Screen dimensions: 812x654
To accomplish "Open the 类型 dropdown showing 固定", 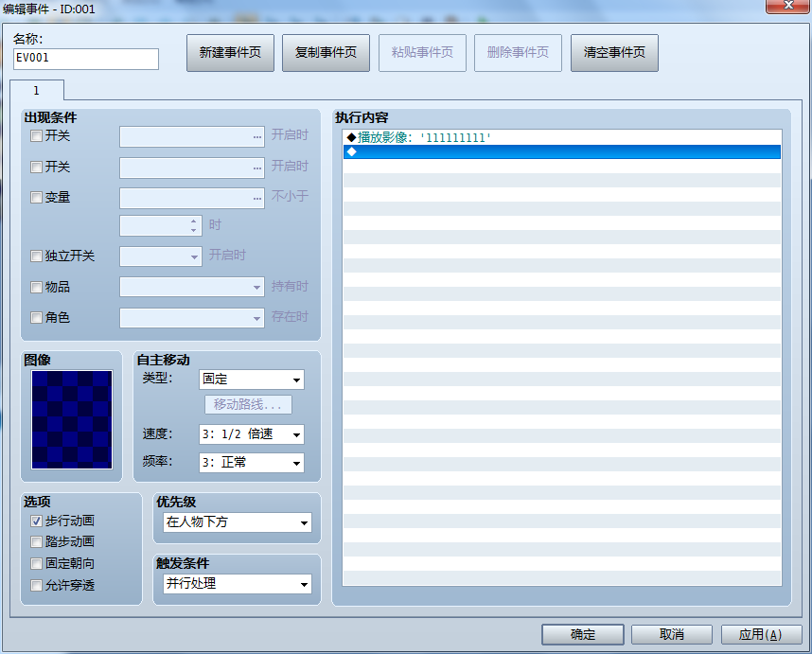I will 252,380.
